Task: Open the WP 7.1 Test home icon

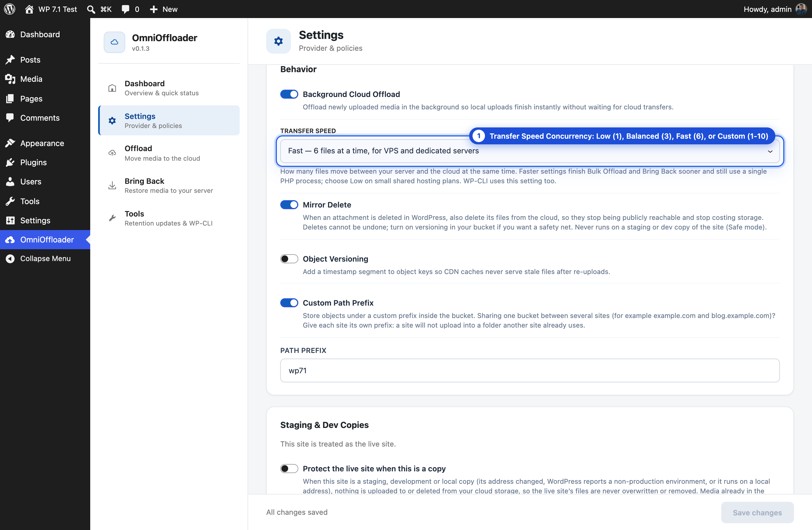Action: pos(29,9)
